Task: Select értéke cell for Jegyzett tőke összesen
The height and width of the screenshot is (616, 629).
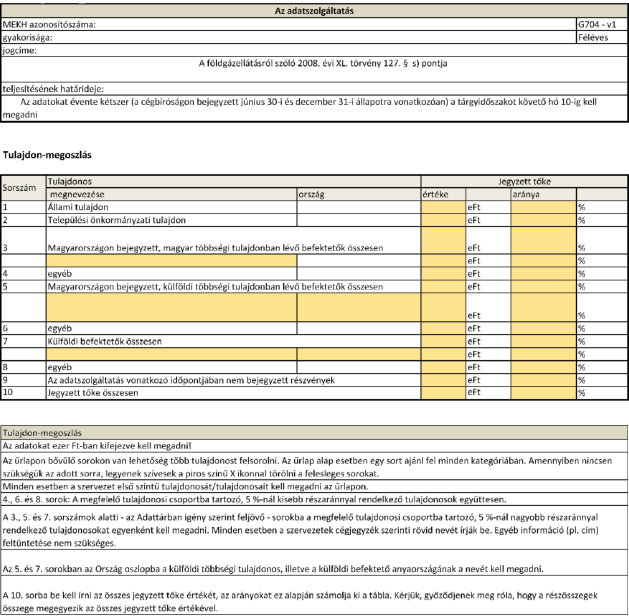Action: [x=443, y=393]
